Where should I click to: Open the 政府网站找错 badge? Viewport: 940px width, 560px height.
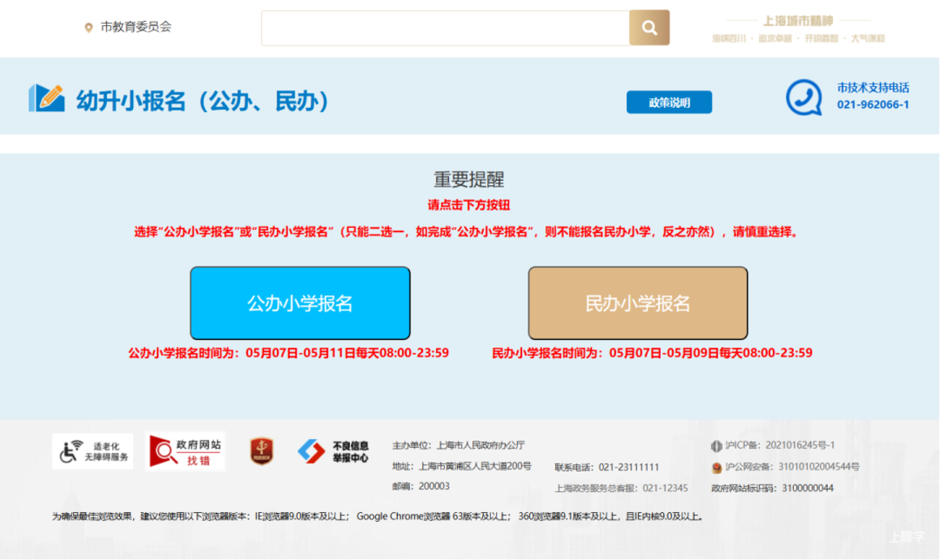pos(185,451)
